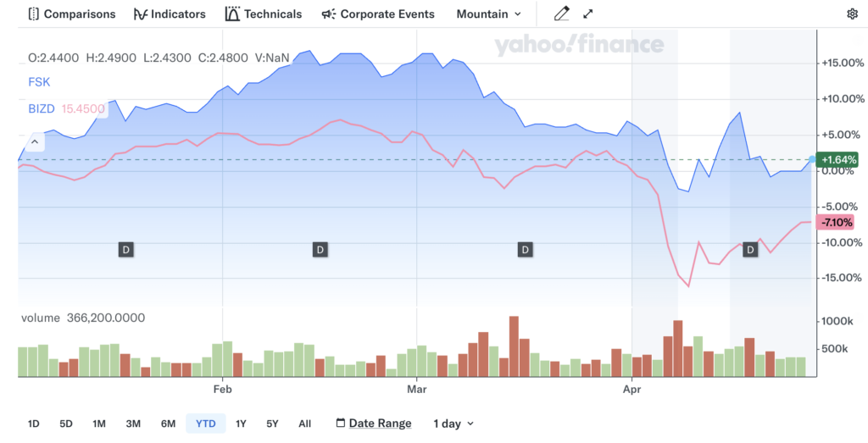Viewport: 868px width, 443px height.
Task: Click the Feb axis label
Action: pos(223,390)
